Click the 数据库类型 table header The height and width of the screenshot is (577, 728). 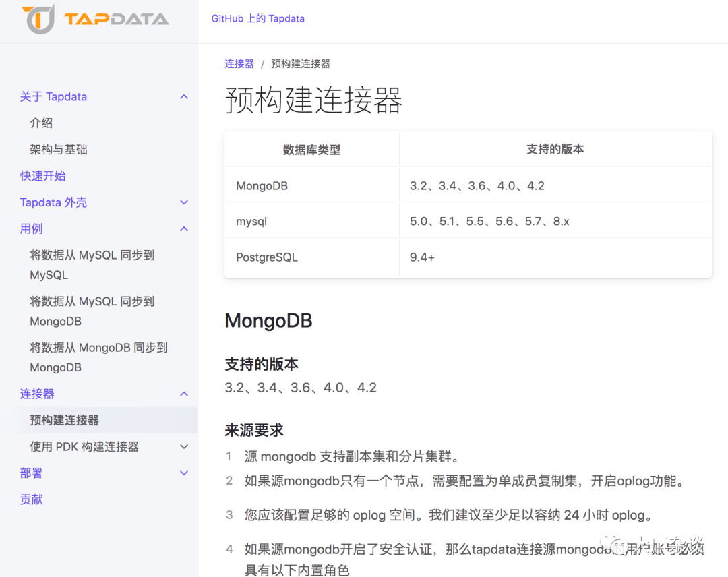(311, 150)
